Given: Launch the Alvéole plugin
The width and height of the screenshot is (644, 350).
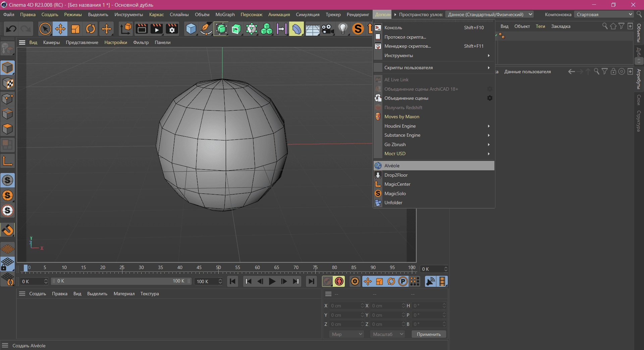Looking at the screenshot, I should (x=434, y=166).
